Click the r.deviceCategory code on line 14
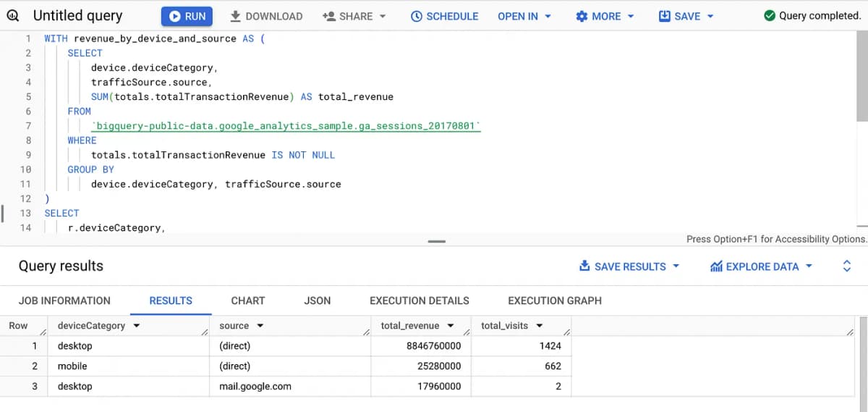868x412 pixels. point(116,227)
